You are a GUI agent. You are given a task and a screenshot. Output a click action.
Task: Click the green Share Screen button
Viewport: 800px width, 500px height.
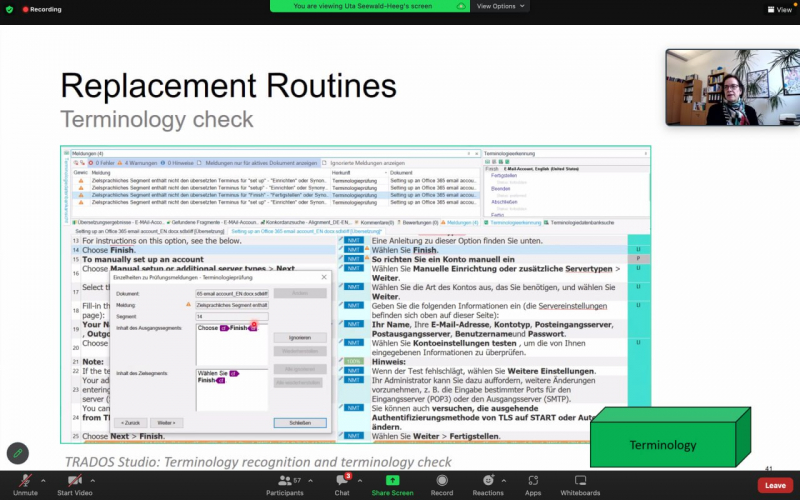(392, 485)
